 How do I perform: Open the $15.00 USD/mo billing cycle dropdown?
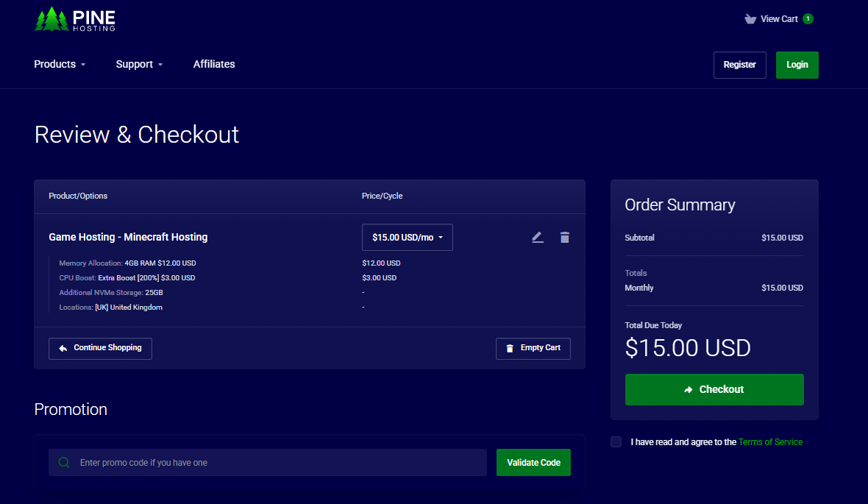[408, 238]
